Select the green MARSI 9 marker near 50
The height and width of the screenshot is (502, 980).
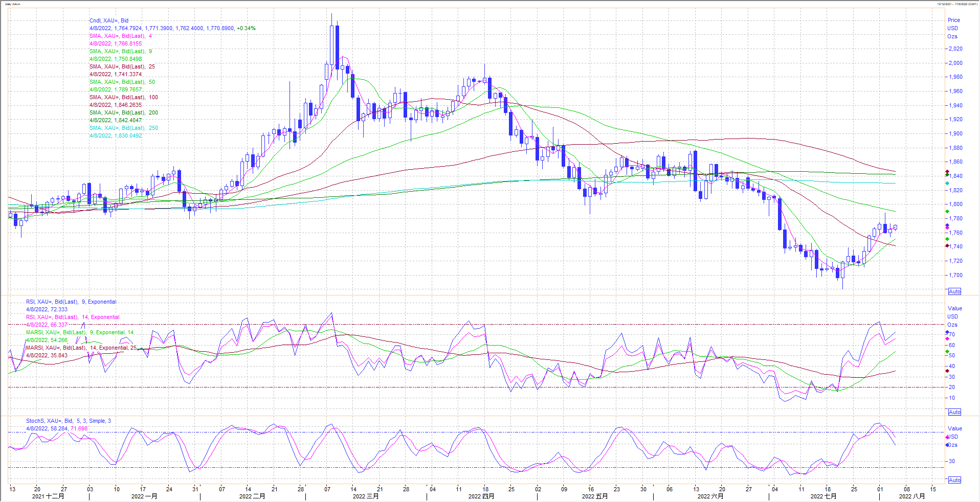(x=947, y=352)
